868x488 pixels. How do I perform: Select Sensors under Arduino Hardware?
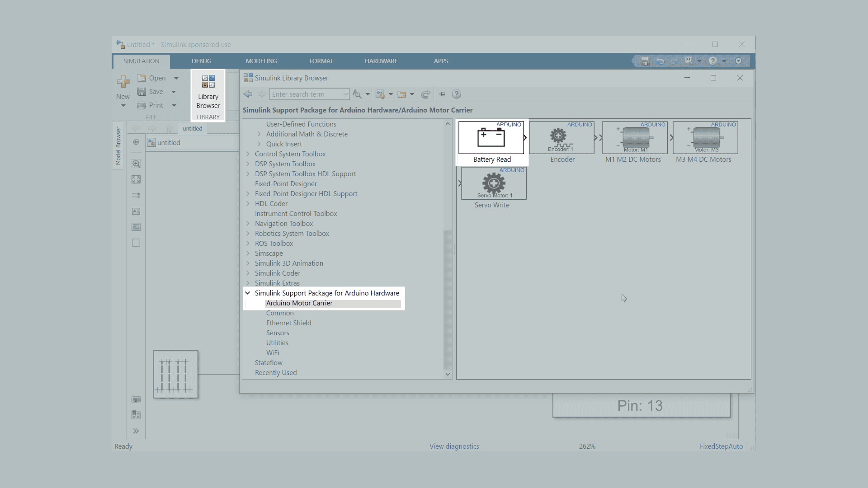(278, 333)
